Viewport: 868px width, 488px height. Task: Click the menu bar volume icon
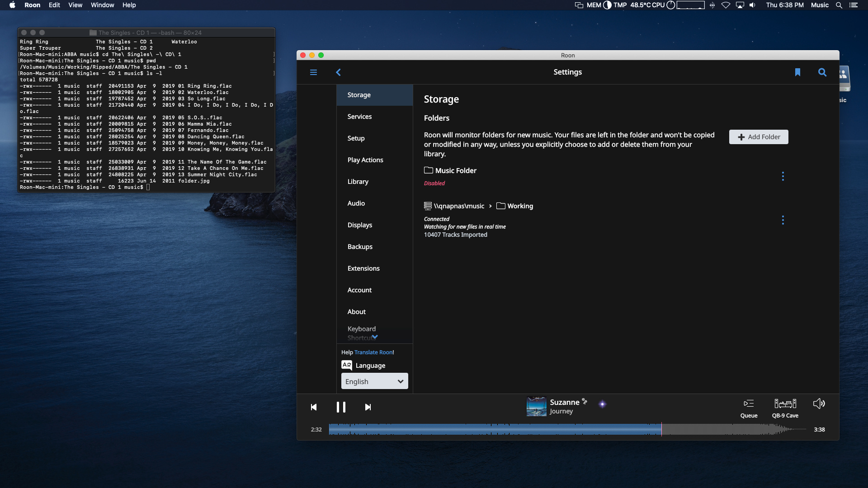[x=752, y=5]
